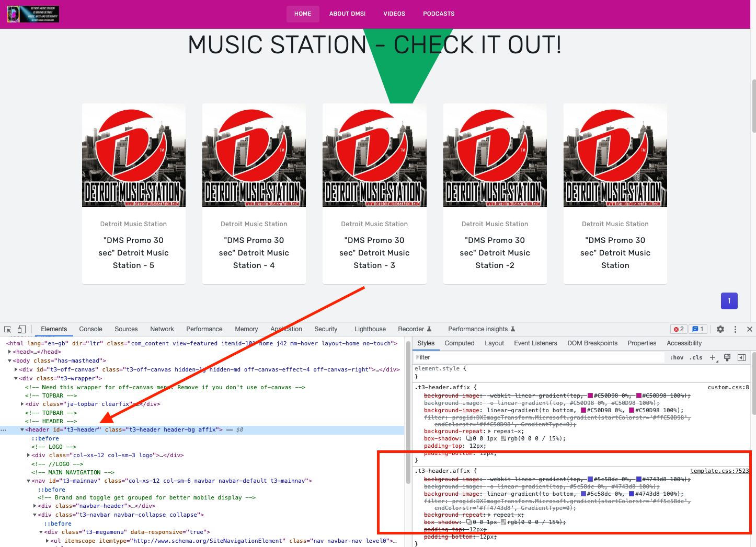Open the Accessibility pane tab
This screenshot has width=756, height=547.
pos(684,343)
